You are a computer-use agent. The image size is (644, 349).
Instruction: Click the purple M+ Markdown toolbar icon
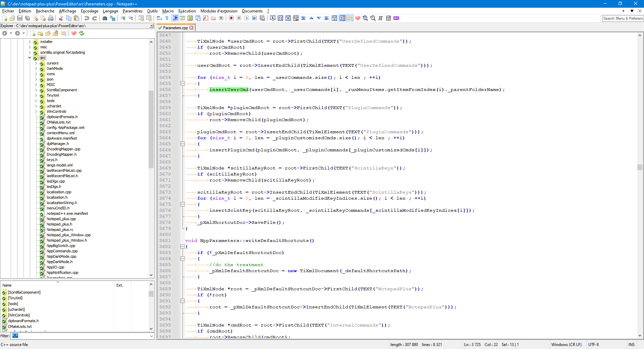(396, 18)
